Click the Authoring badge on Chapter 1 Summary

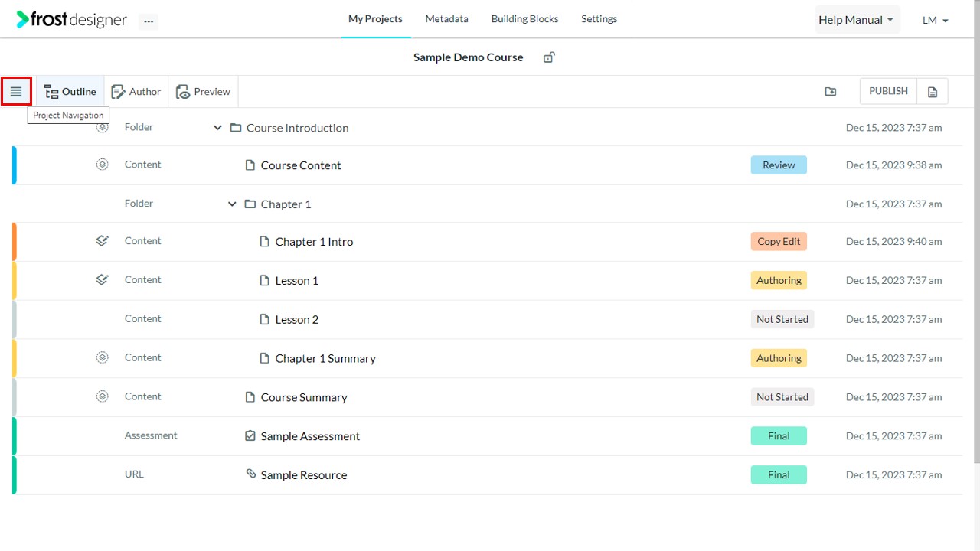tap(779, 358)
